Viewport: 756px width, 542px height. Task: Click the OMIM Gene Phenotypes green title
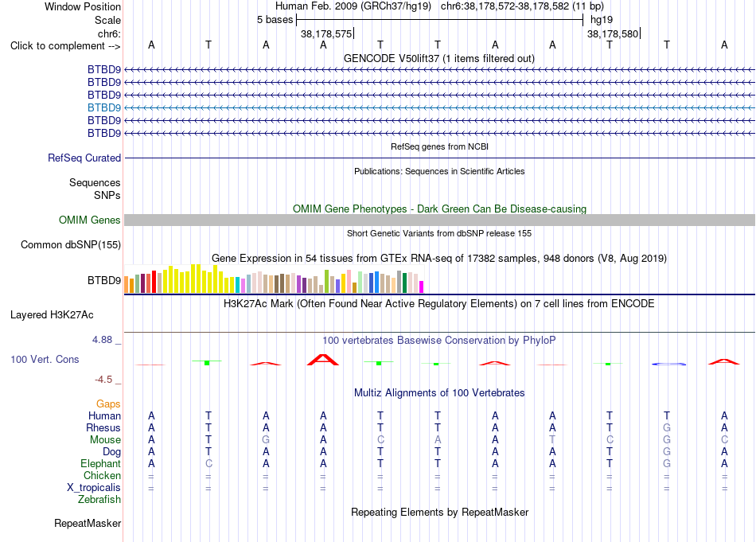[x=440, y=209]
